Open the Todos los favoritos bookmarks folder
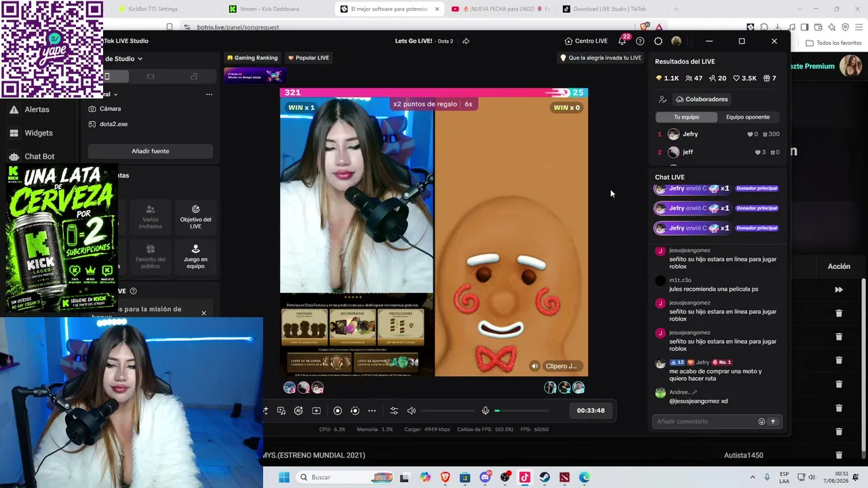868x488 pixels. 833,43
